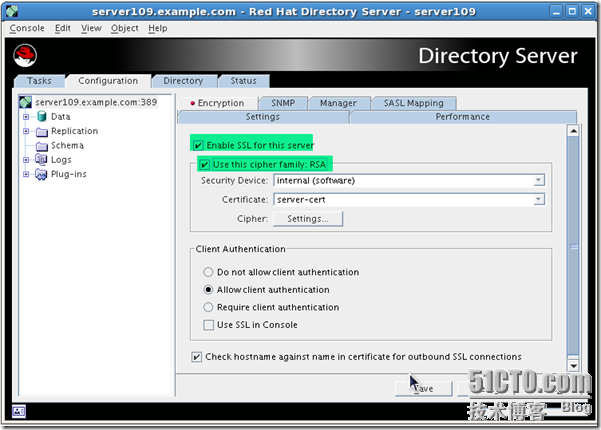Click the server109.example.com:389 server icon
601x430 pixels.
pos(26,102)
